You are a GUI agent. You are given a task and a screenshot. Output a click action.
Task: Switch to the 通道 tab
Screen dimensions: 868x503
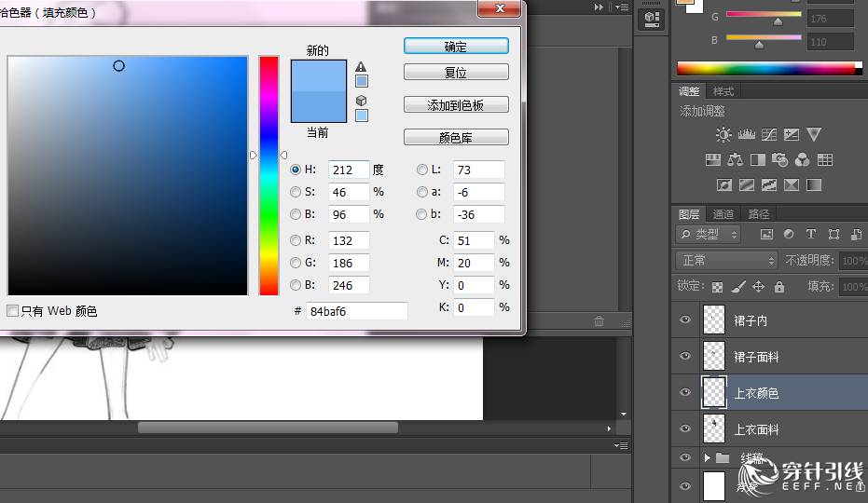(723, 214)
